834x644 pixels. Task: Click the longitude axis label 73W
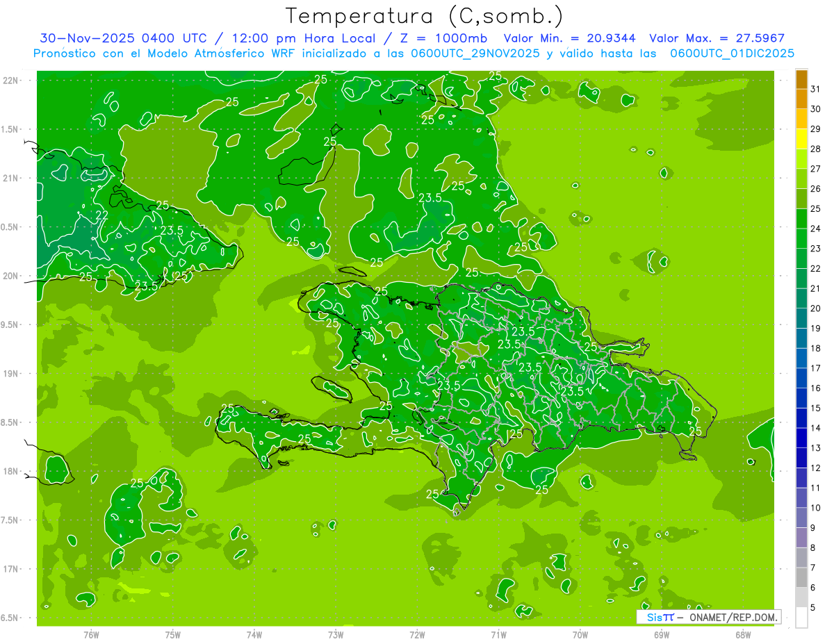[x=336, y=635]
